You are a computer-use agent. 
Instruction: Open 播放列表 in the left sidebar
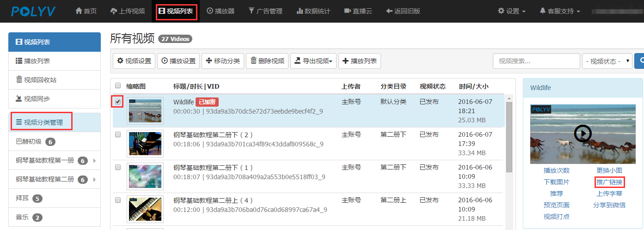tap(55, 61)
